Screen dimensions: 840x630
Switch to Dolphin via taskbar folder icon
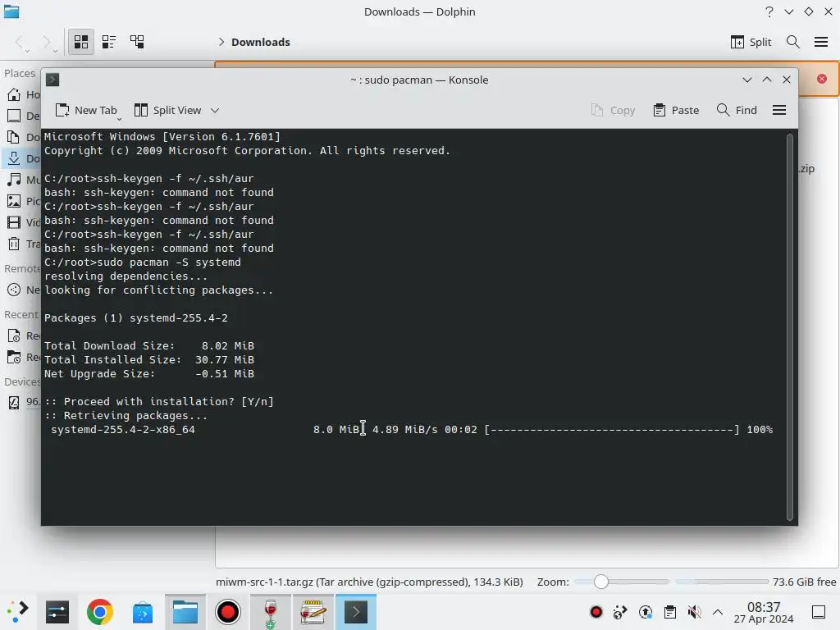click(185, 612)
